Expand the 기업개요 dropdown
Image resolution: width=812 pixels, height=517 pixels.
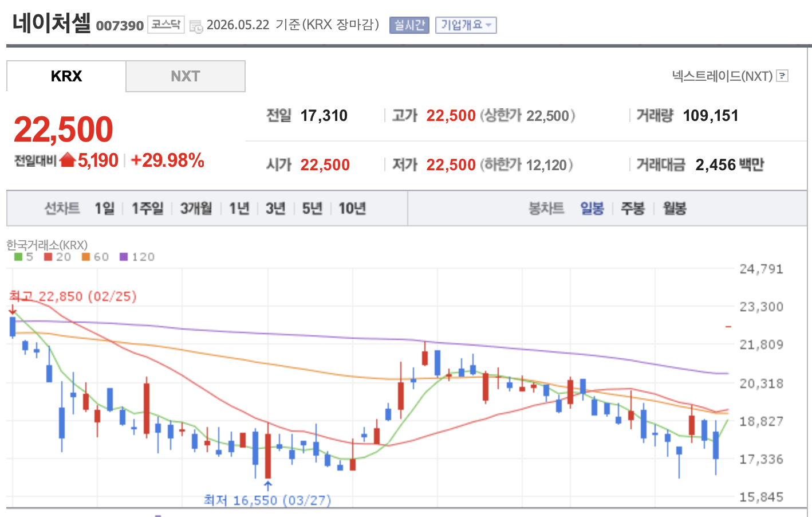coord(466,25)
